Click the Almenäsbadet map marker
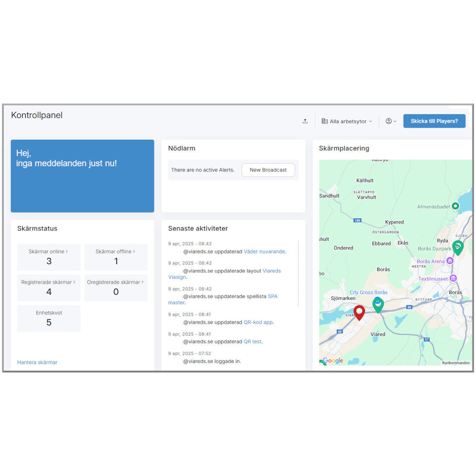 point(455,206)
